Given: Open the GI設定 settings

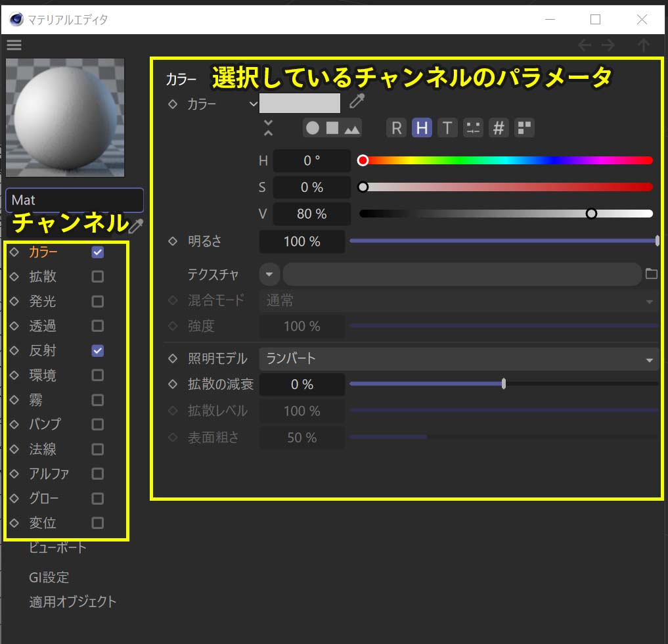Looking at the screenshot, I should pyautogui.click(x=49, y=577).
